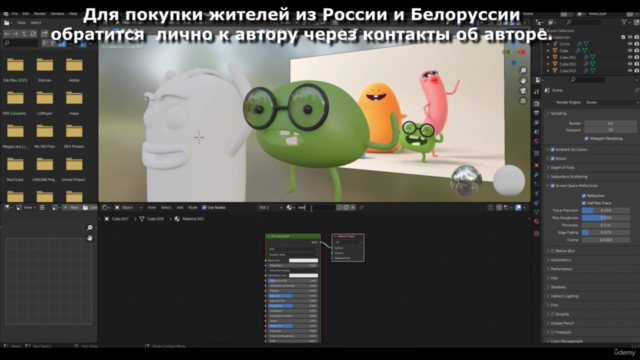The image size is (640, 360).
Task: Click the Cube.007 breadcrumb icon
Action: pyautogui.click(x=107, y=219)
